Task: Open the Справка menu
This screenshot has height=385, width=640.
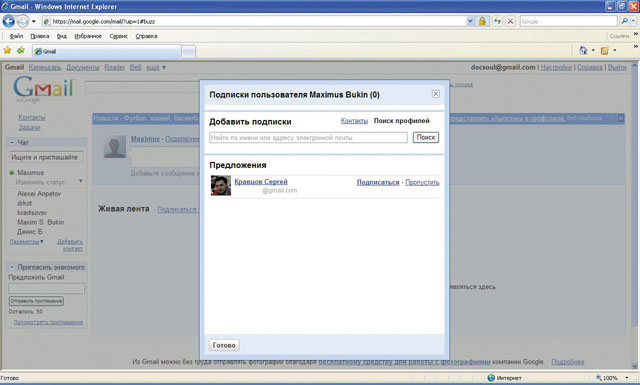Action: coord(146,36)
